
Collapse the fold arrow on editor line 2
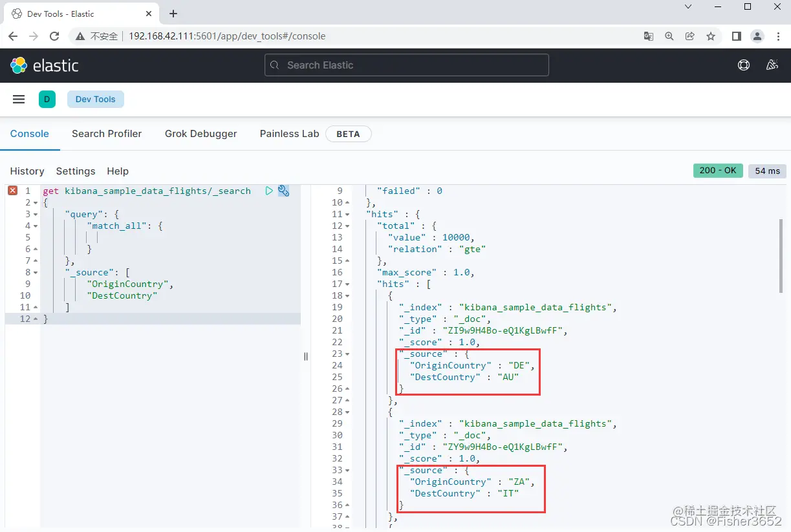(36, 203)
